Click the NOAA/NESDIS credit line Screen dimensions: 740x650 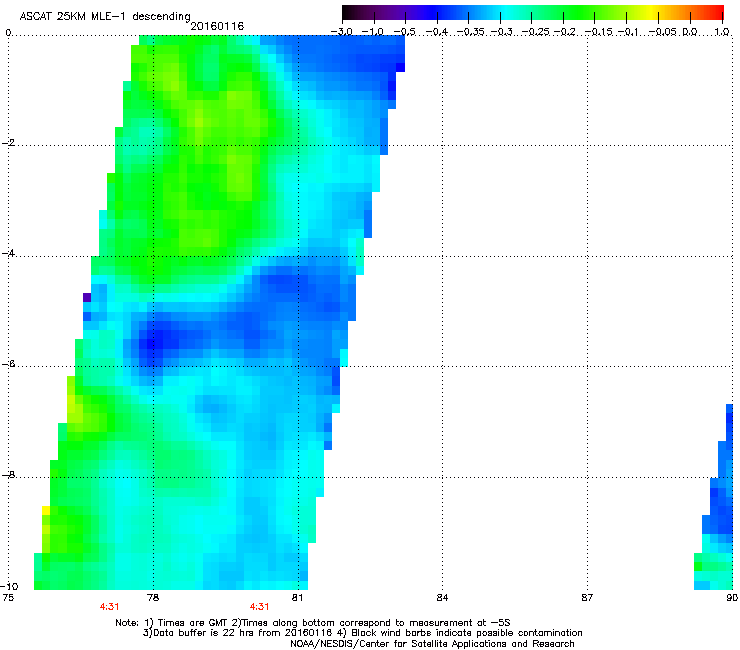coord(432,644)
